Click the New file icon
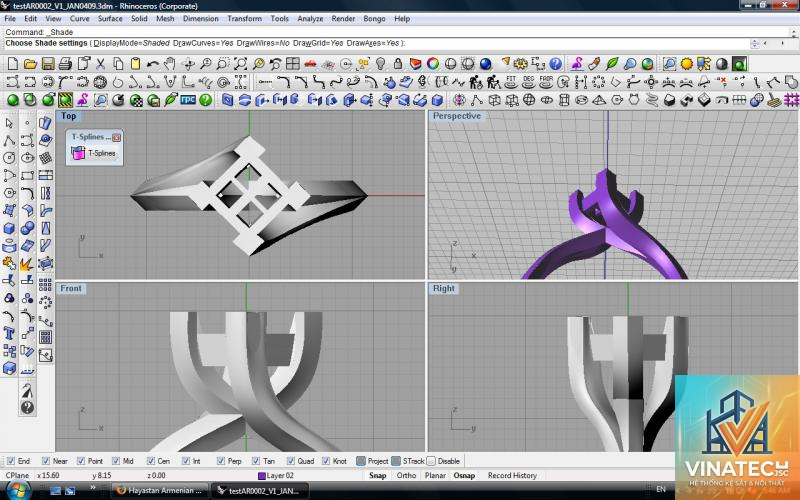This screenshot has height=500, width=800. point(13,64)
